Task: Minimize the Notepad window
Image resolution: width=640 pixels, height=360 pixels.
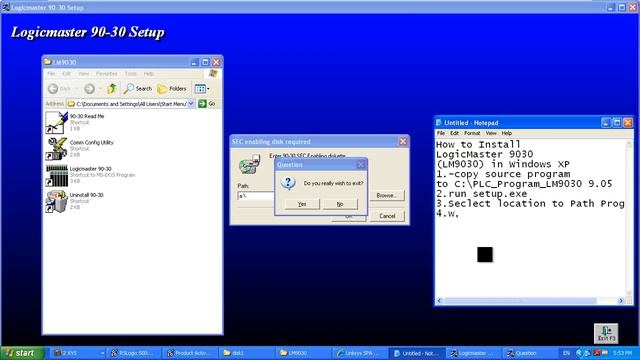Action: 606,122
